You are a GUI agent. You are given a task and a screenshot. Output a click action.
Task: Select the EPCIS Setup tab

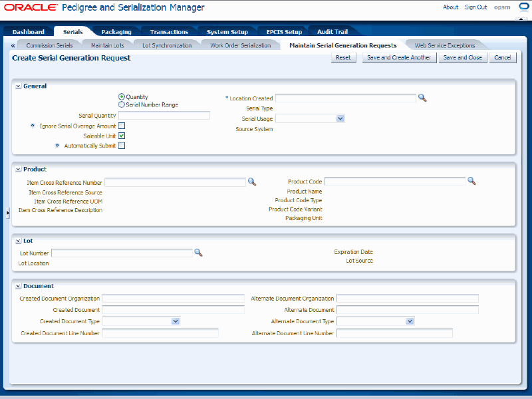click(x=284, y=31)
